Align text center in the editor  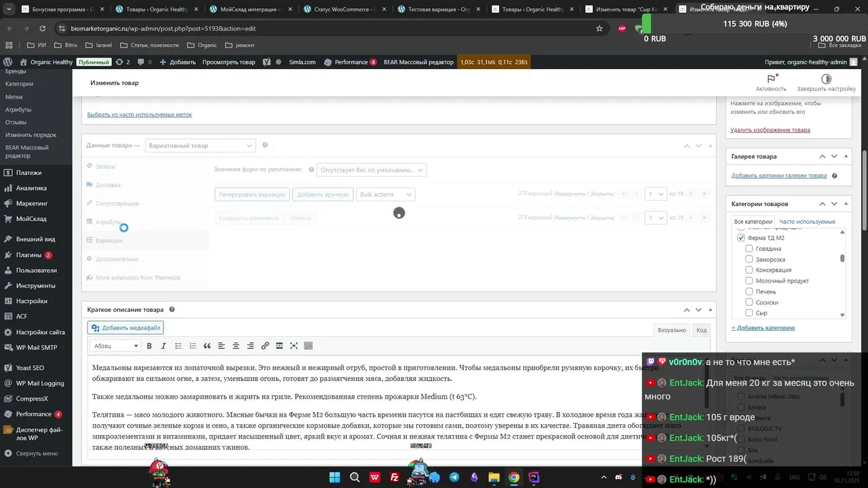click(236, 346)
